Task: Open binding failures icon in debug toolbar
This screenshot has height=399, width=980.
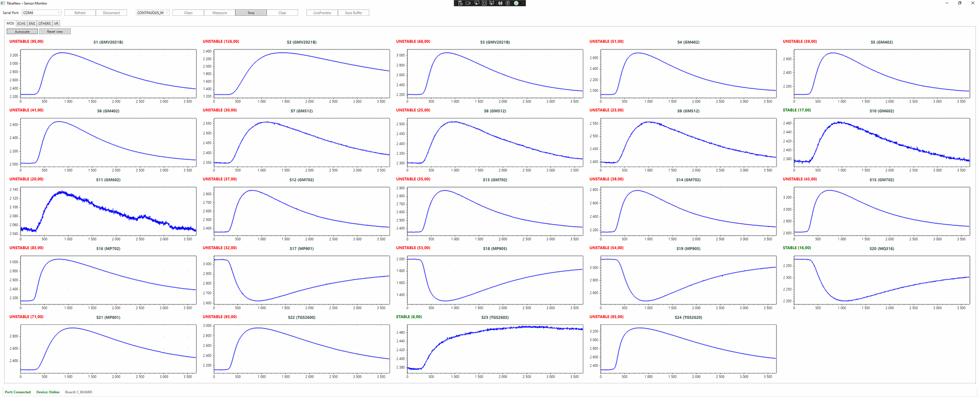Action: pos(500,3)
